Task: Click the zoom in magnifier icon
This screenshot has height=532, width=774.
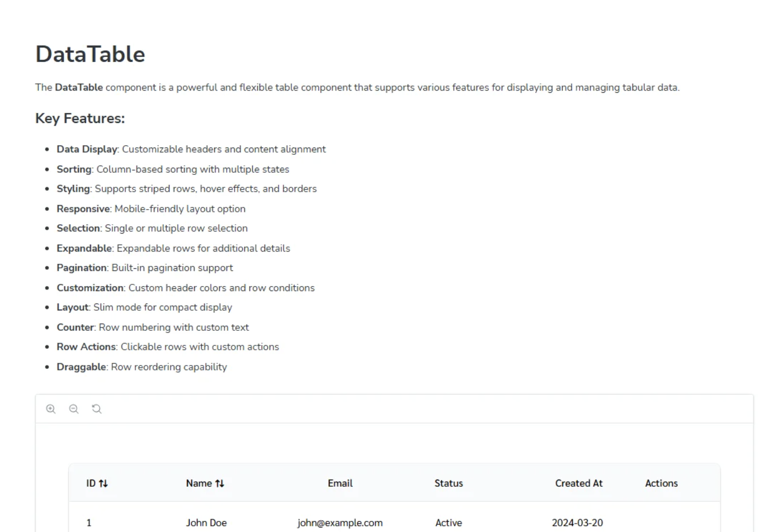Action: point(51,409)
